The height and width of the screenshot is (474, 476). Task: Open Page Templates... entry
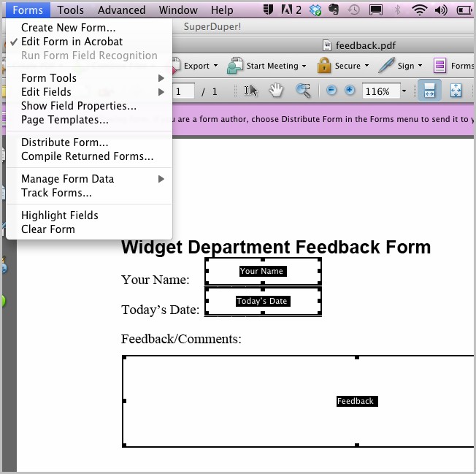[x=89, y=120]
